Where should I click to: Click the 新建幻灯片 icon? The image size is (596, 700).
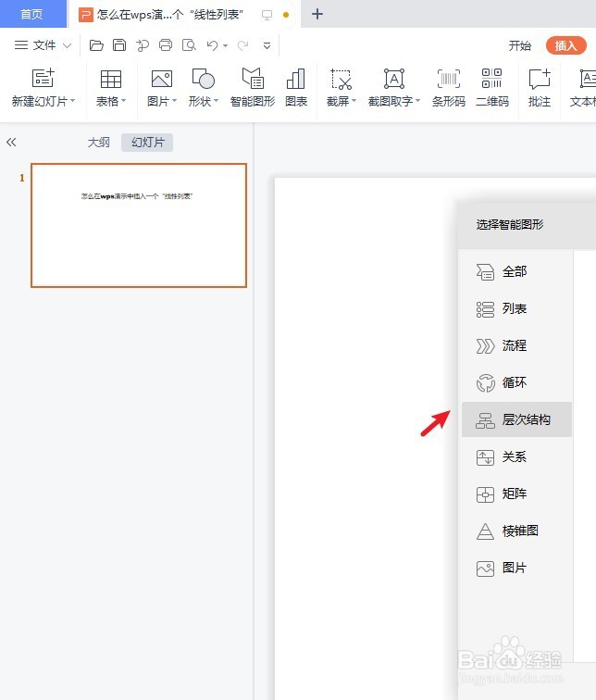click(x=43, y=79)
